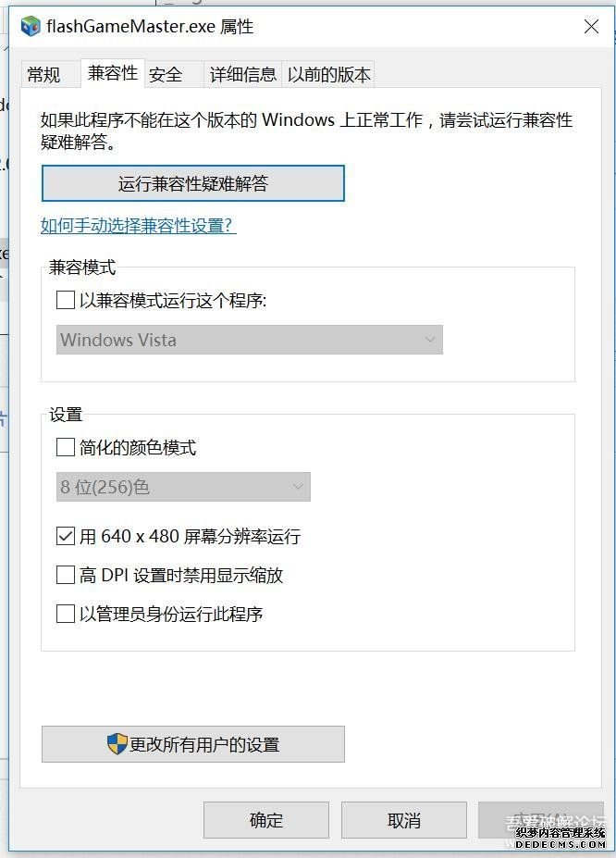Viewport: 616px width, 858px height.
Task: Click the flashGameMaster.exe title bar icon
Action: point(31,26)
